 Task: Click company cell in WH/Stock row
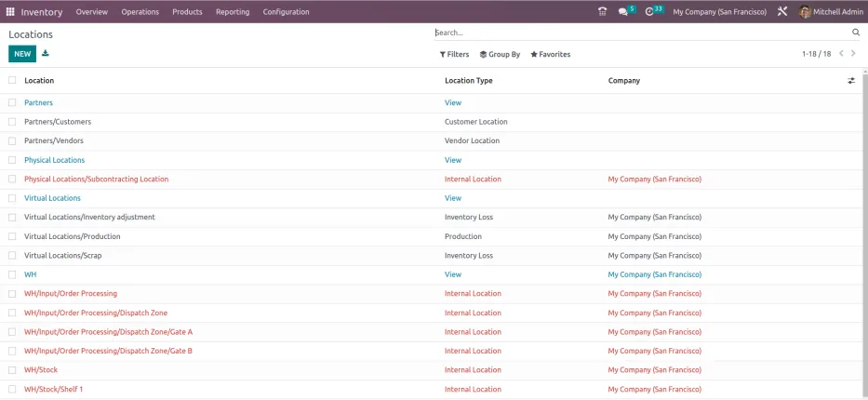pyautogui.click(x=655, y=370)
